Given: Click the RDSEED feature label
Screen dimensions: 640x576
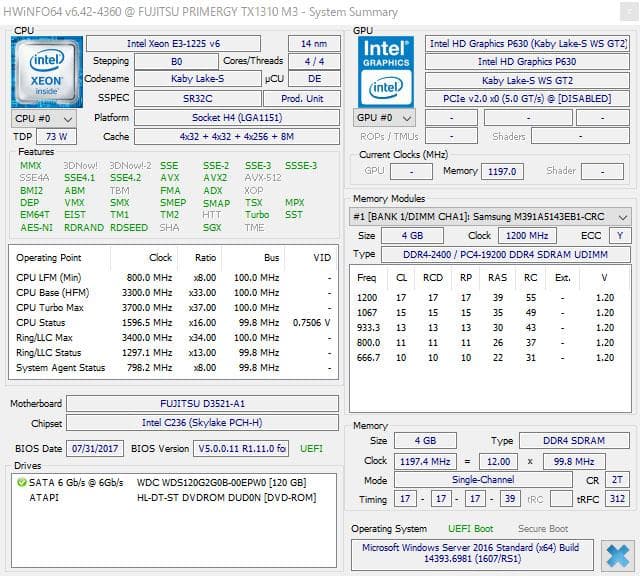Looking at the screenshot, I should click(x=129, y=228).
